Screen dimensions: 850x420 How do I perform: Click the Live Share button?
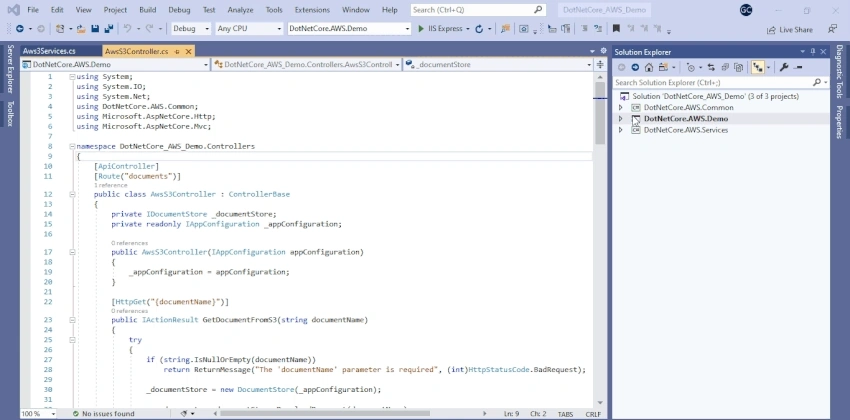[790, 30]
